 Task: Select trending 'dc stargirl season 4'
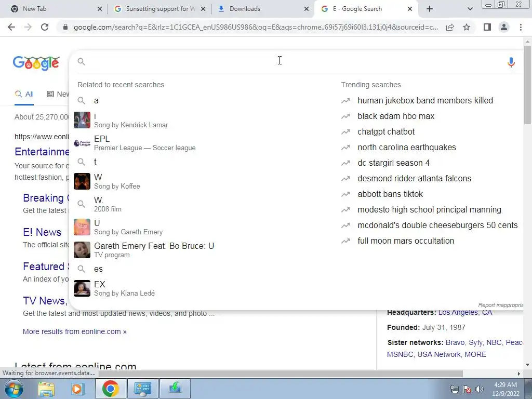[394, 163]
